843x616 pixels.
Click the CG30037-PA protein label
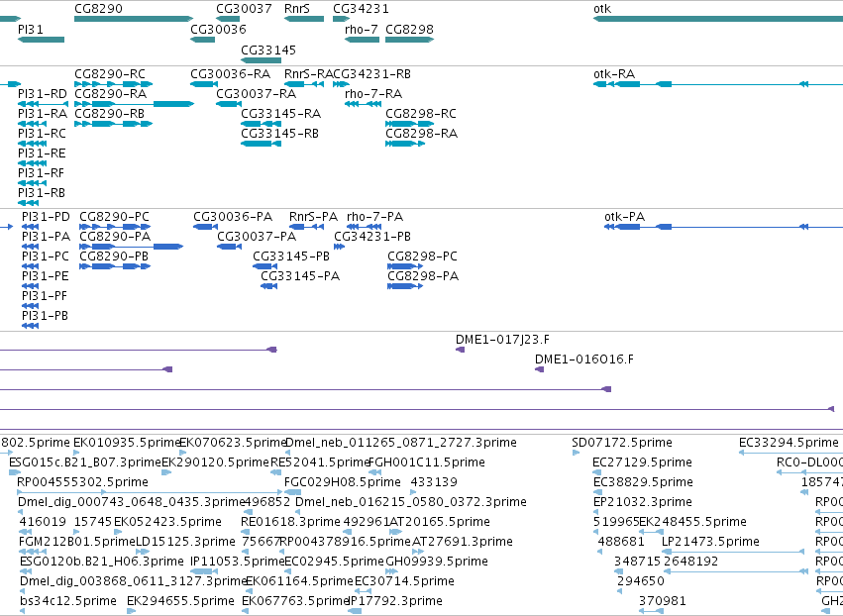point(257,237)
